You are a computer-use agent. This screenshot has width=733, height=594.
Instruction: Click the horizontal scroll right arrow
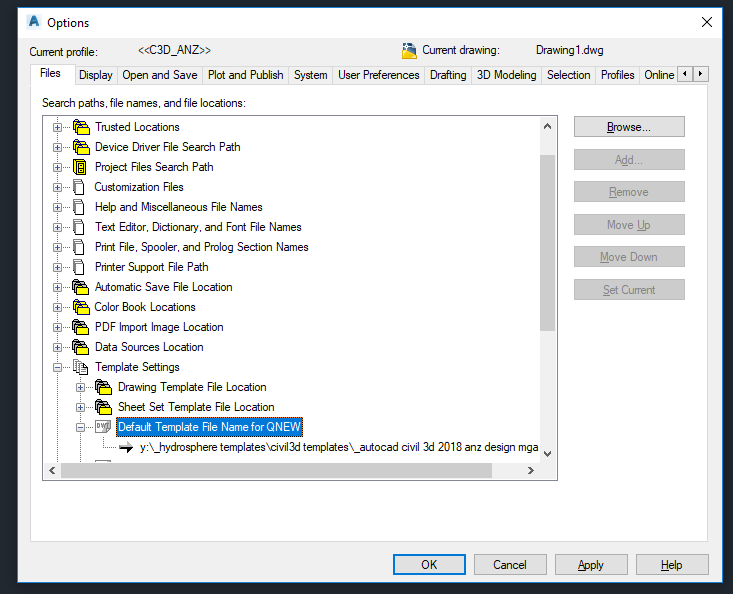click(531, 471)
